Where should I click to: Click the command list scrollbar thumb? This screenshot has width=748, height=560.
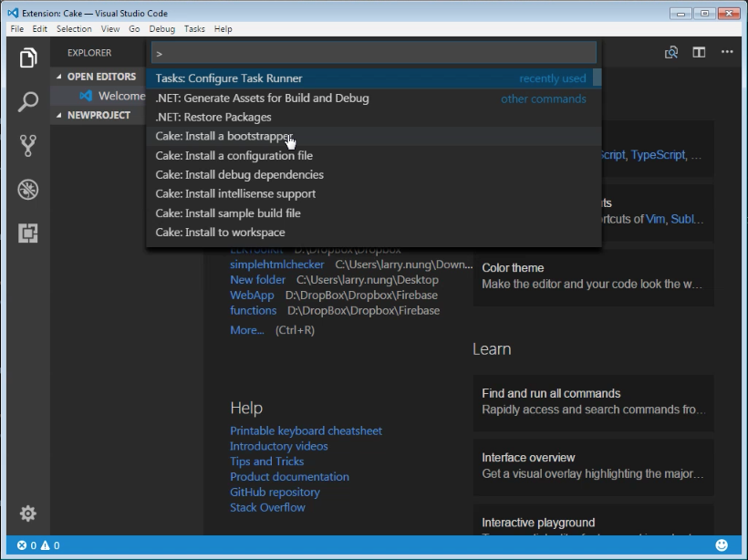pyautogui.click(x=597, y=78)
